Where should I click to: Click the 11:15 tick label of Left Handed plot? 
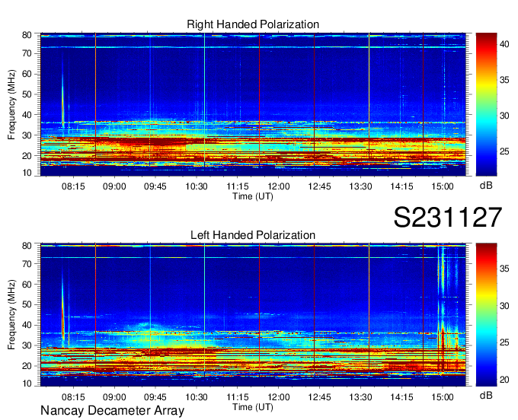238,397
